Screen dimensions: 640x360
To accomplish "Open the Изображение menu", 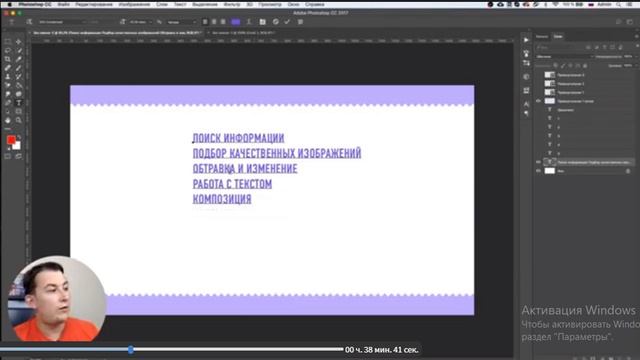I will [x=134, y=4].
